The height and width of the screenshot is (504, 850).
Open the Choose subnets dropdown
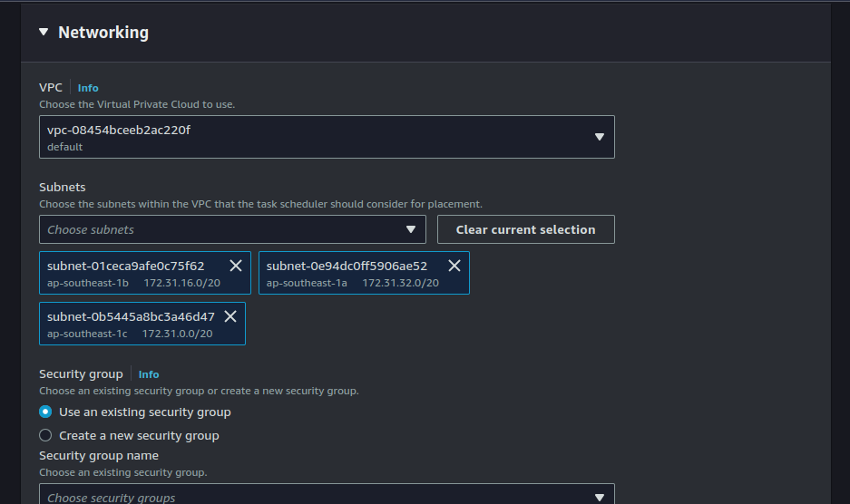coord(232,229)
